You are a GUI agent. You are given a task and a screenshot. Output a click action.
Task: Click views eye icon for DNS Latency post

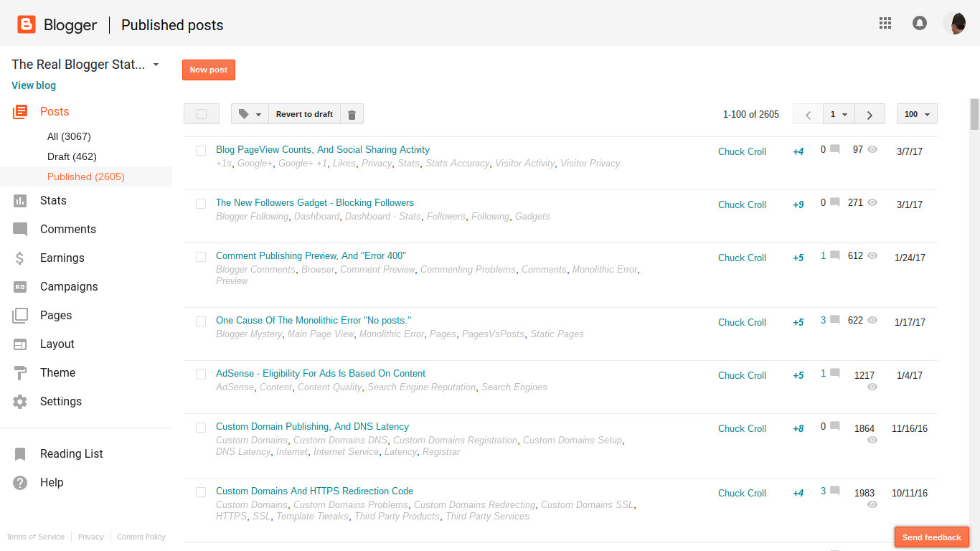pyautogui.click(x=872, y=440)
